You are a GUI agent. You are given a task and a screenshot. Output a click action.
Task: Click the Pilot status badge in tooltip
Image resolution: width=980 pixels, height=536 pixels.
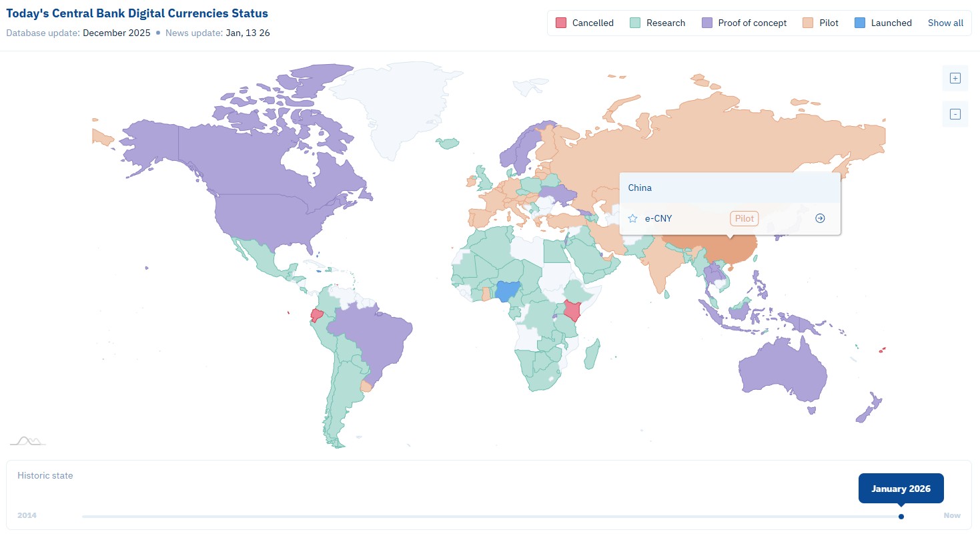(x=744, y=218)
